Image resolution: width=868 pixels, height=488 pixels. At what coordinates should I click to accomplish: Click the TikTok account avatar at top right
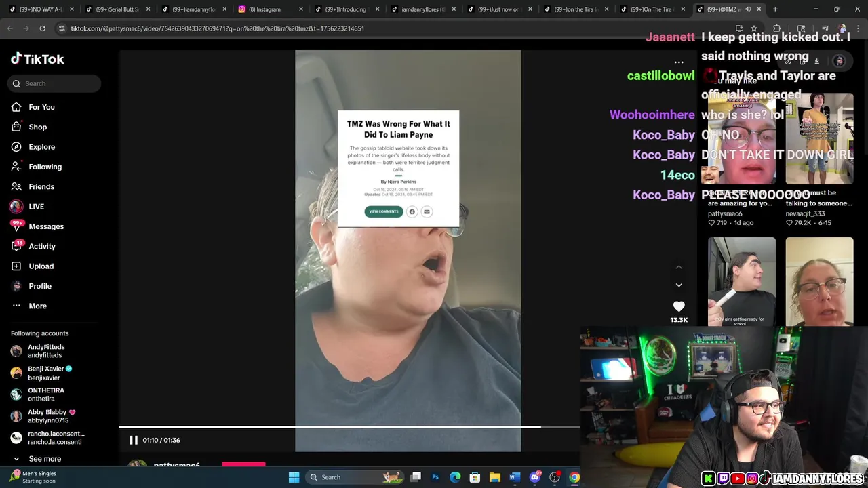click(x=840, y=61)
